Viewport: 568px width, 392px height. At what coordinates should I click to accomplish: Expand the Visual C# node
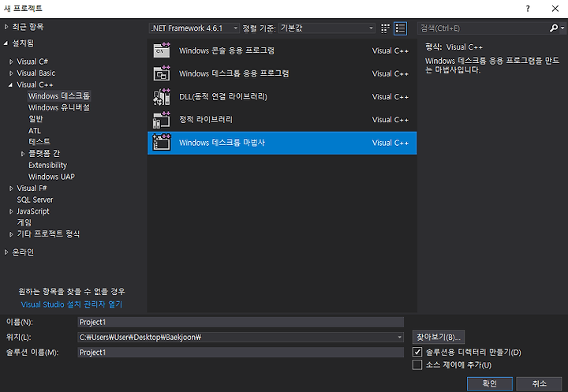click(x=11, y=62)
